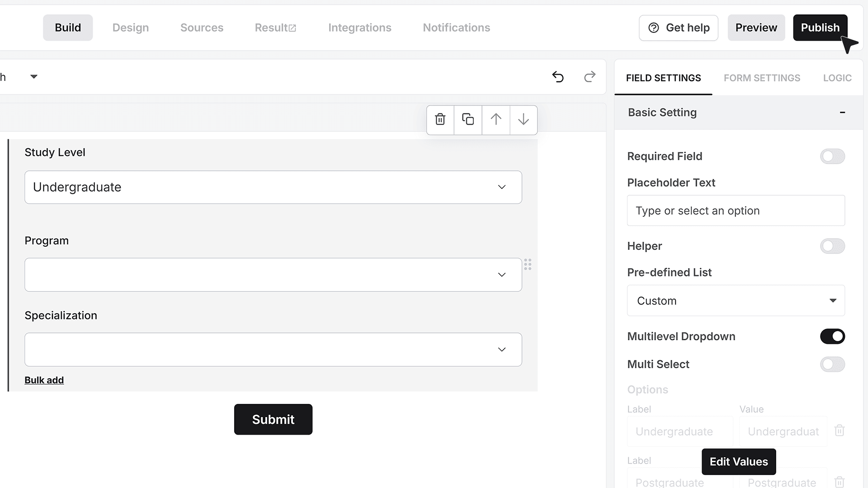Open the Sources tab

202,28
